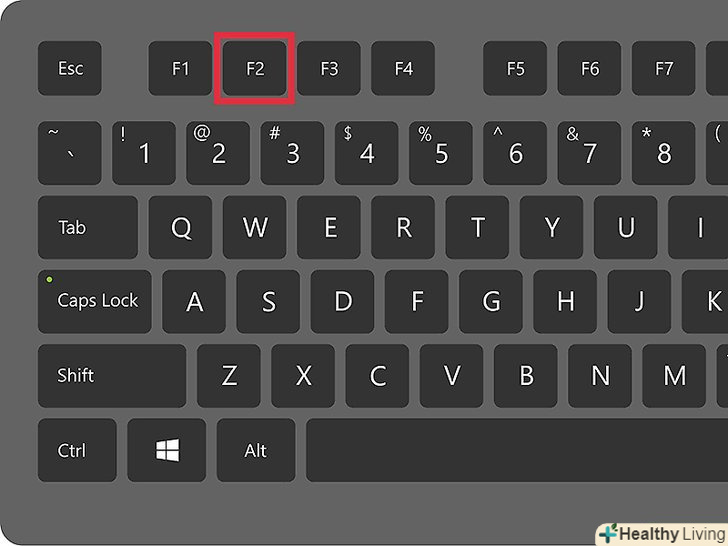Click the F1 function key
728x546 pixels.
(x=180, y=68)
